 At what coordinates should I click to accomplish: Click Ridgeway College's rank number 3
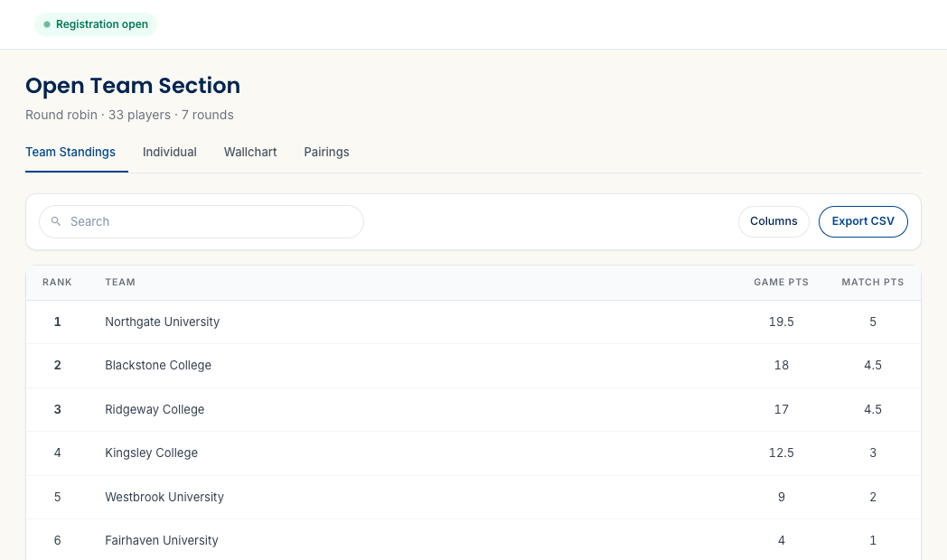pos(57,409)
